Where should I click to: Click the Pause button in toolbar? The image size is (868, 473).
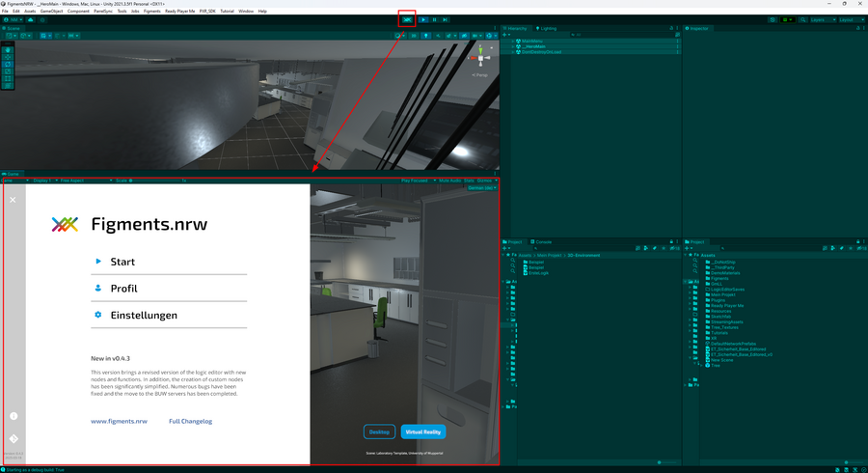click(x=434, y=19)
